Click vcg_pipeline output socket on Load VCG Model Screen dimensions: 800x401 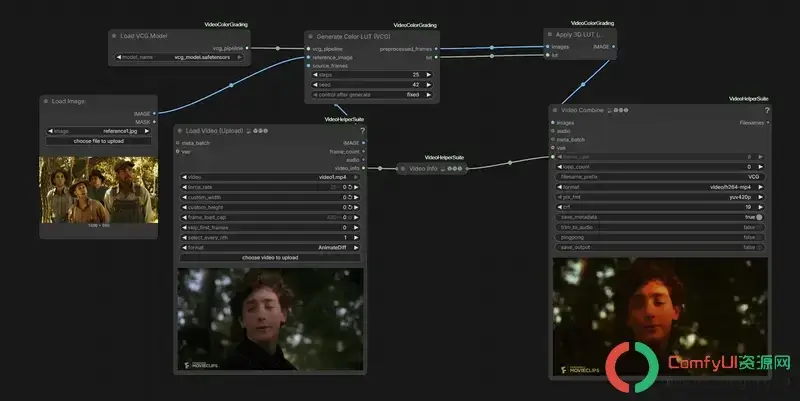(247, 48)
